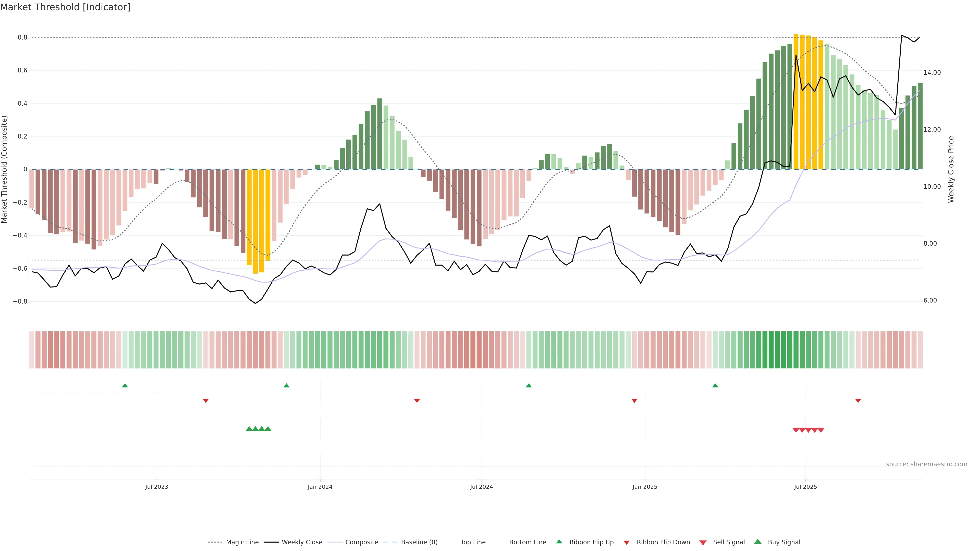Toggle the Top Line legend entry
This screenshot has height=551, width=980.
[473, 542]
